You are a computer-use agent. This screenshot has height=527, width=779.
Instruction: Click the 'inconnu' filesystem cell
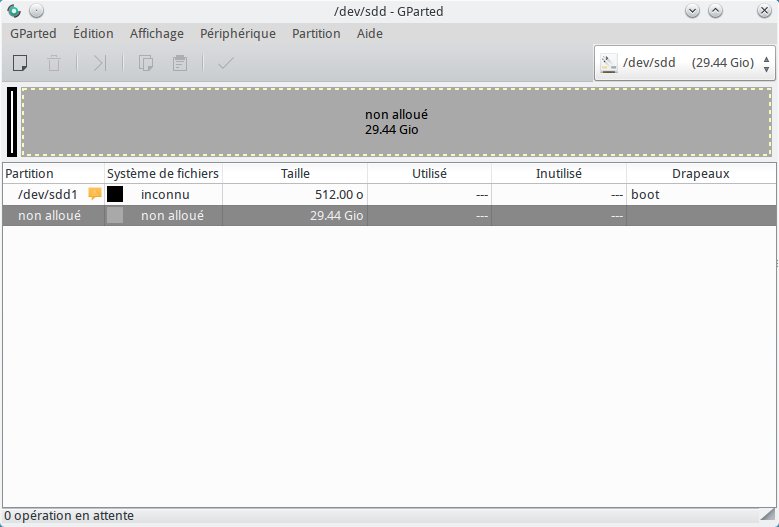click(x=165, y=194)
